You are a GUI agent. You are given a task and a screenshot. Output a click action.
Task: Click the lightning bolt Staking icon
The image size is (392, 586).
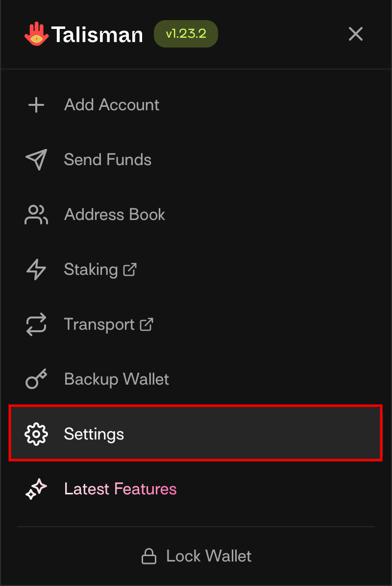(x=36, y=269)
